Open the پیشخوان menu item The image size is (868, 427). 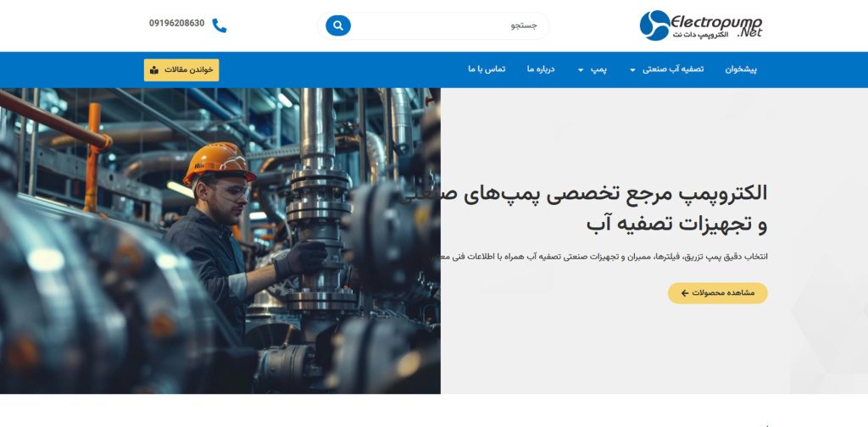[741, 69]
